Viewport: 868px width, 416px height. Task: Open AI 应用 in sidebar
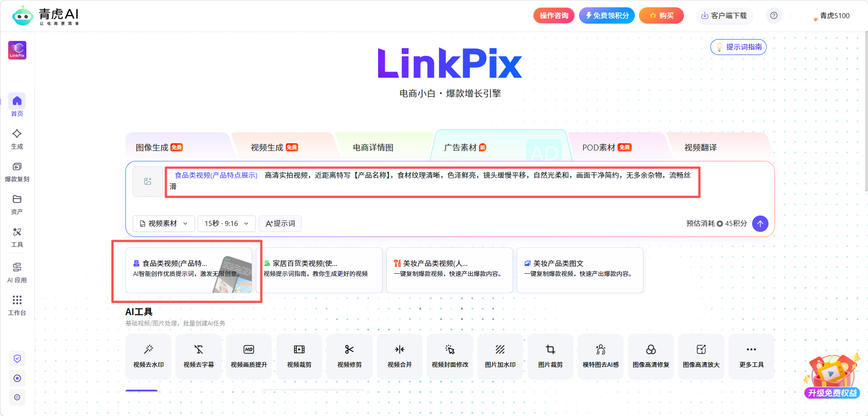[17, 273]
